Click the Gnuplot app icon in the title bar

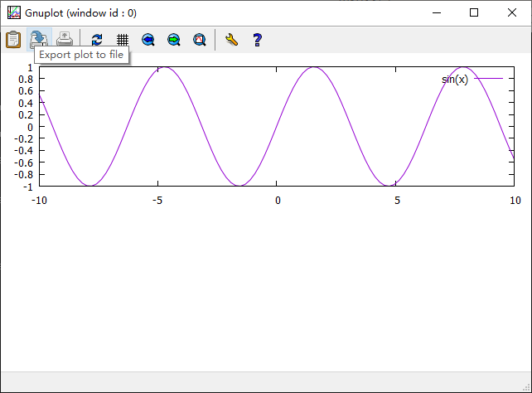pyautogui.click(x=14, y=13)
